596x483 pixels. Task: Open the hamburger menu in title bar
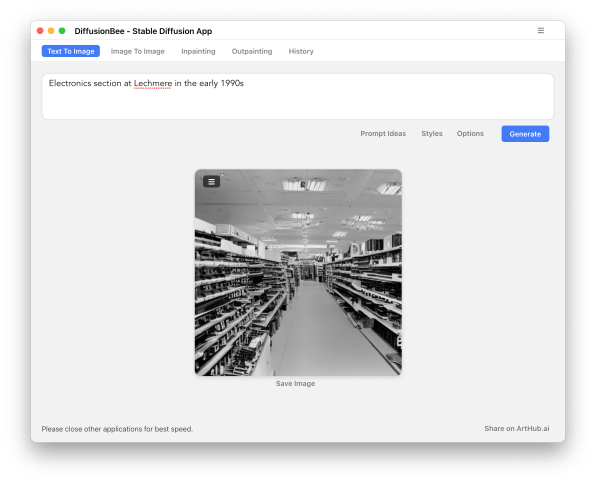click(x=541, y=30)
